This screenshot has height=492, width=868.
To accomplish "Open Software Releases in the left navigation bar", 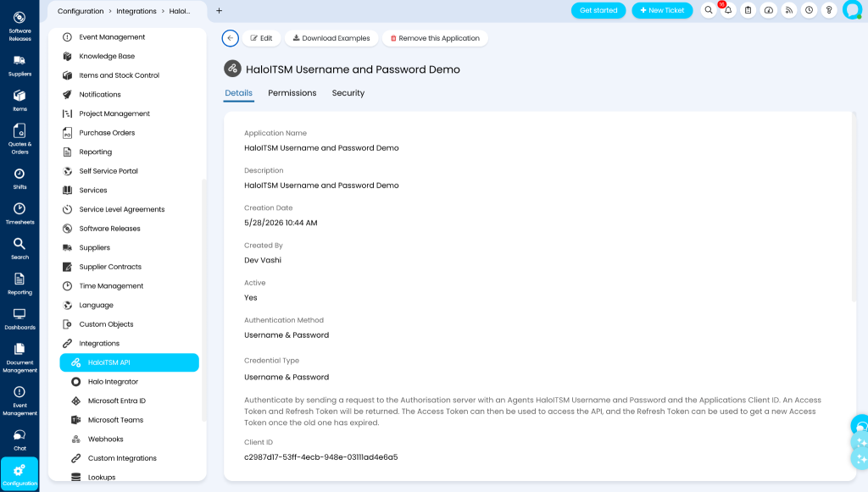I will [19, 26].
